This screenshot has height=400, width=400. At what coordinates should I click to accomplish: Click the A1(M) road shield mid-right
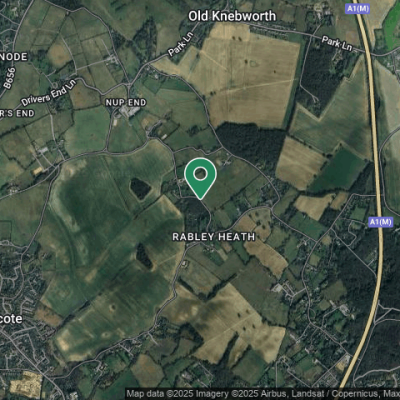381,222
